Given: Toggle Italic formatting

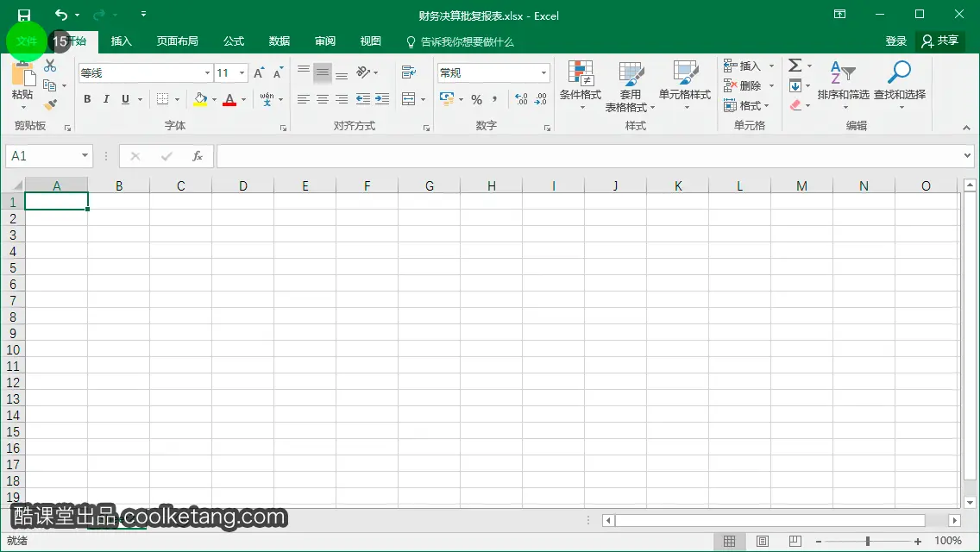Looking at the screenshot, I should click(106, 99).
